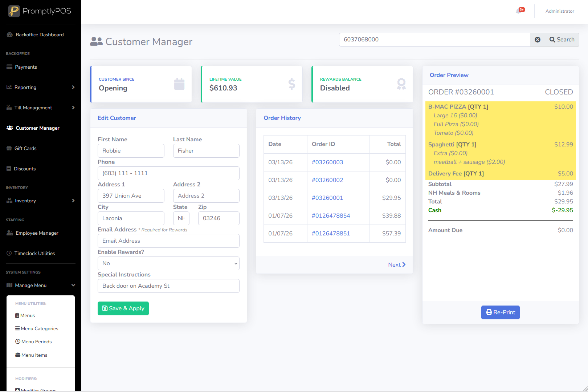Screen dimensions: 588x392
Task: Click the Gift Cards gift icon
Action: (x=9, y=148)
